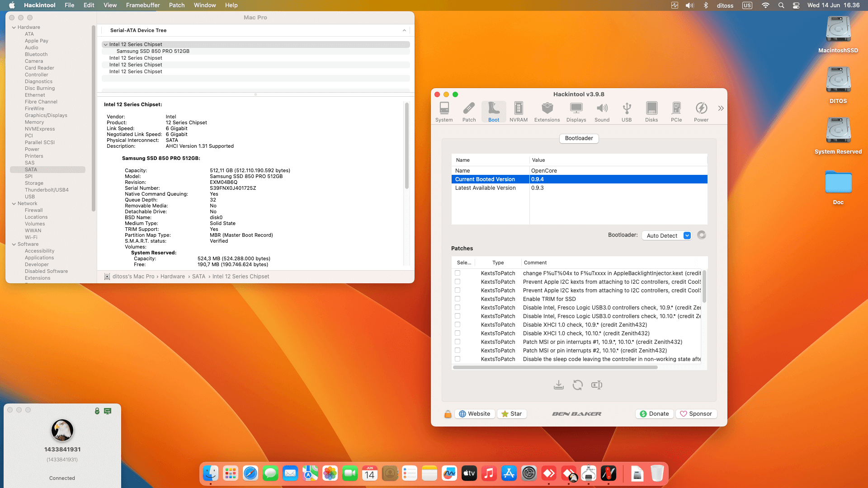Click the bootloader refresh spinner button

pyautogui.click(x=702, y=235)
